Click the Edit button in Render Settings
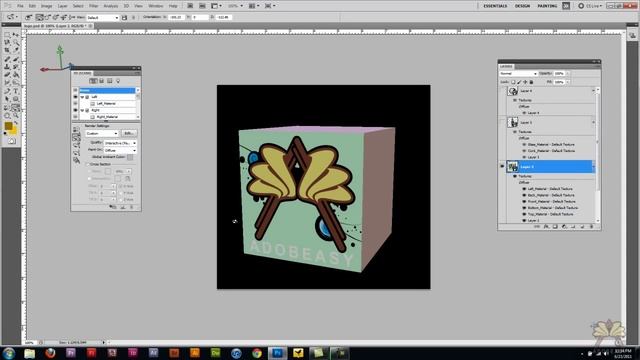This screenshot has width=640, height=360. pyautogui.click(x=129, y=133)
